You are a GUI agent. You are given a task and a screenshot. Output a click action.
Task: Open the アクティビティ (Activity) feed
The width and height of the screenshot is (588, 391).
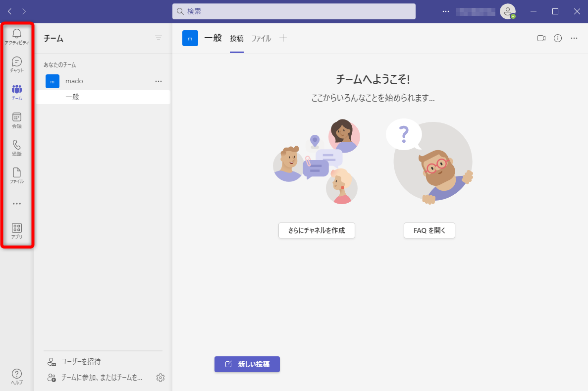(x=16, y=37)
